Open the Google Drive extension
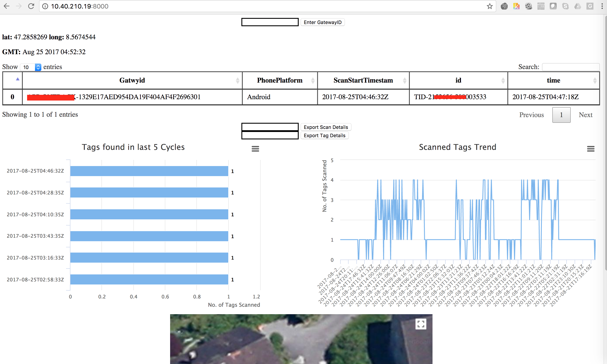This screenshot has width=607, height=364. tap(577, 6)
